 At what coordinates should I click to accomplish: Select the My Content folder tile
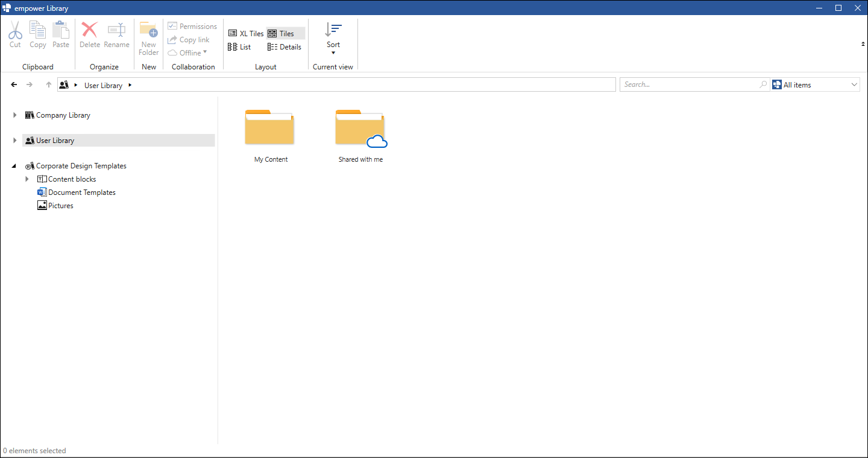271,136
